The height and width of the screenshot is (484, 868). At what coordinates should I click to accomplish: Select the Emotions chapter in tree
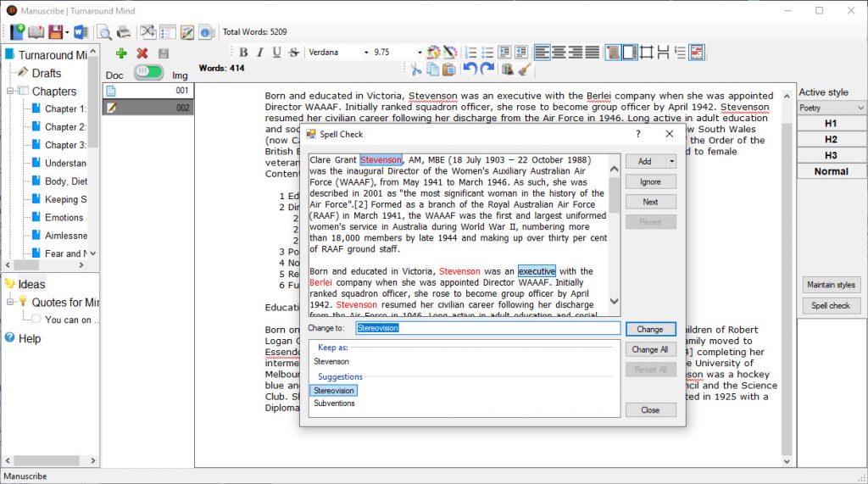pos(64,218)
